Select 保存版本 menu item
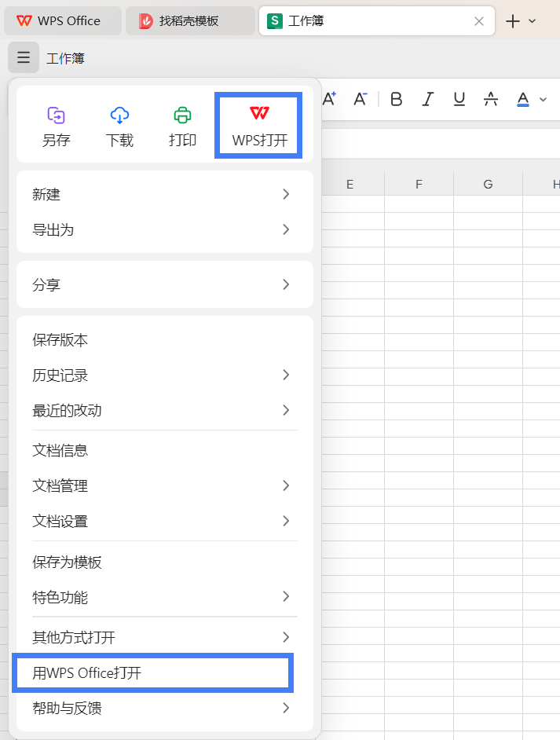560x740 pixels. [x=165, y=340]
